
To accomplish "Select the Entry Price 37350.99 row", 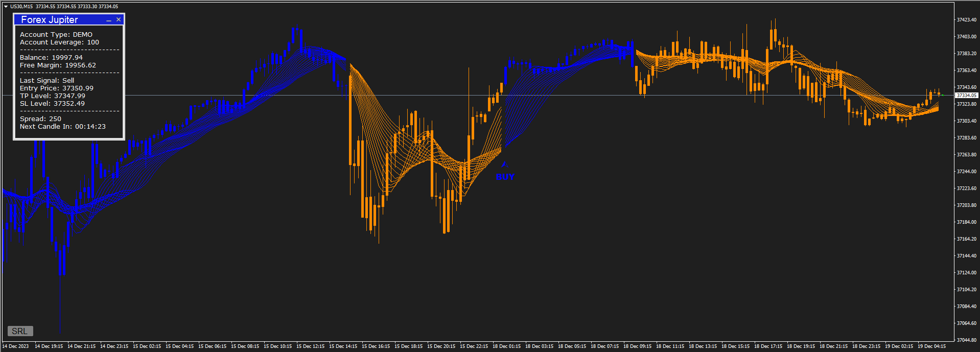I will tap(57, 88).
